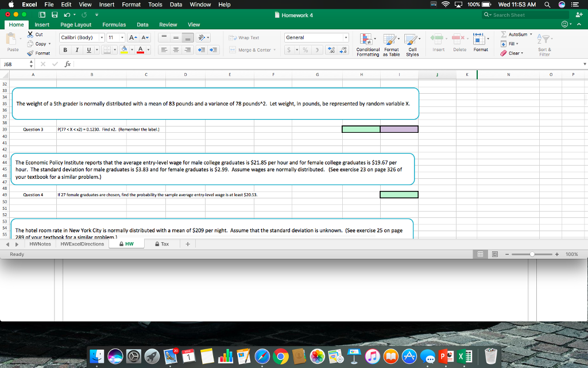588x368 pixels.
Task: Toggle Bold formatting
Action: pyautogui.click(x=65, y=49)
